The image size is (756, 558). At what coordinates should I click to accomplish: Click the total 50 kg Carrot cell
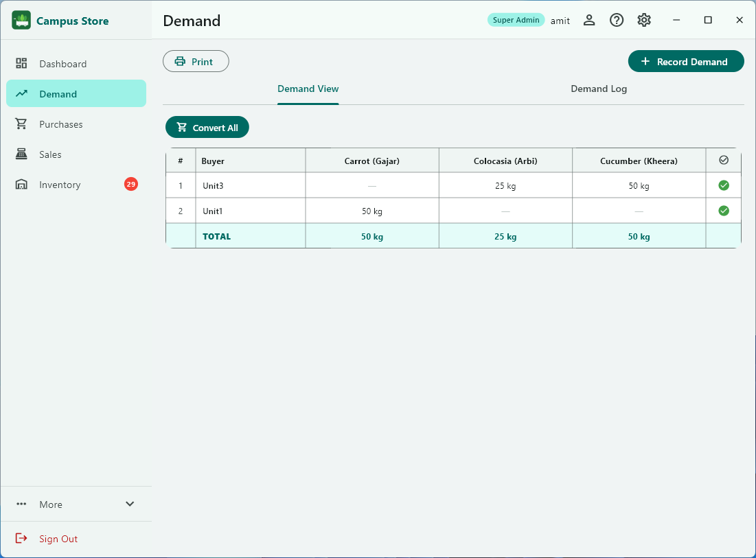(371, 237)
